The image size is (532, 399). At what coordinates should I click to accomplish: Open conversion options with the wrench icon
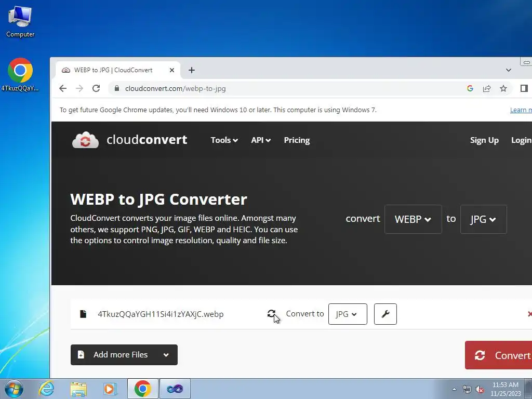pyautogui.click(x=385, y=314)
